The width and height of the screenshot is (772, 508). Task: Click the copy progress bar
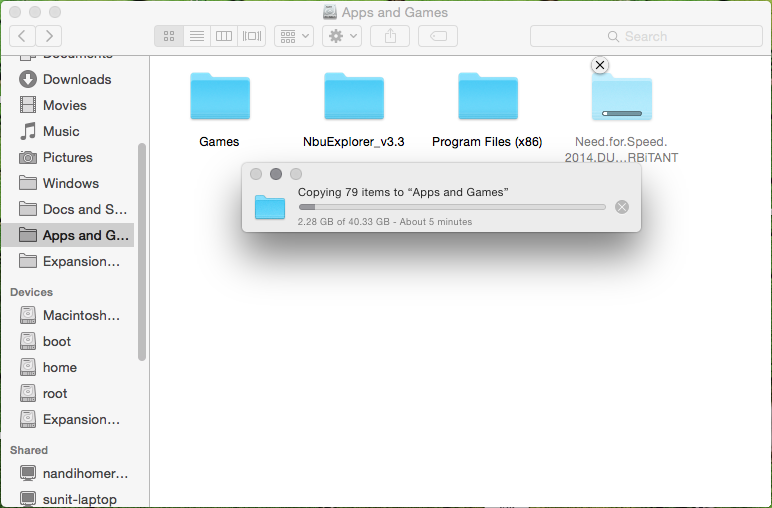pyautogui.click(x=451, y=207)
